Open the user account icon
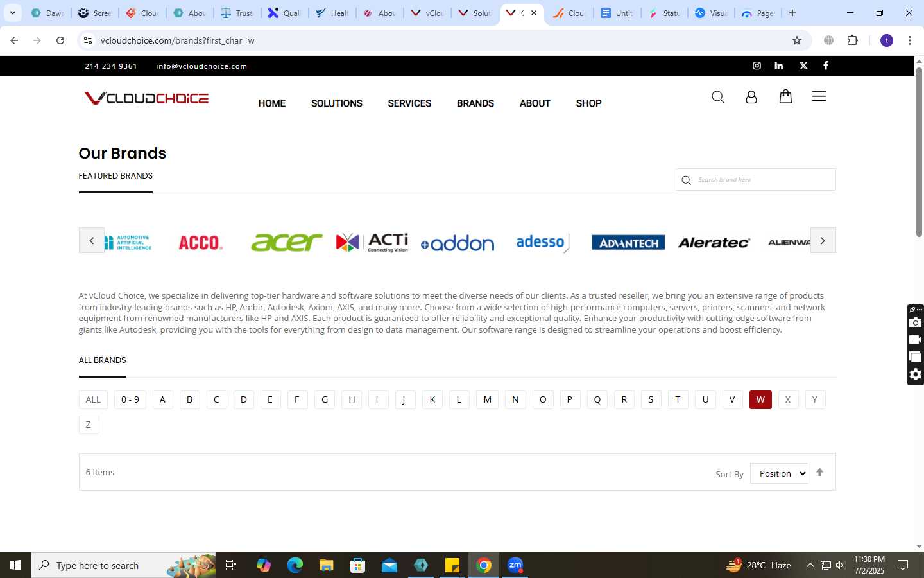The width and height of the screenshot is (924, 578). (x=751, y=97)
